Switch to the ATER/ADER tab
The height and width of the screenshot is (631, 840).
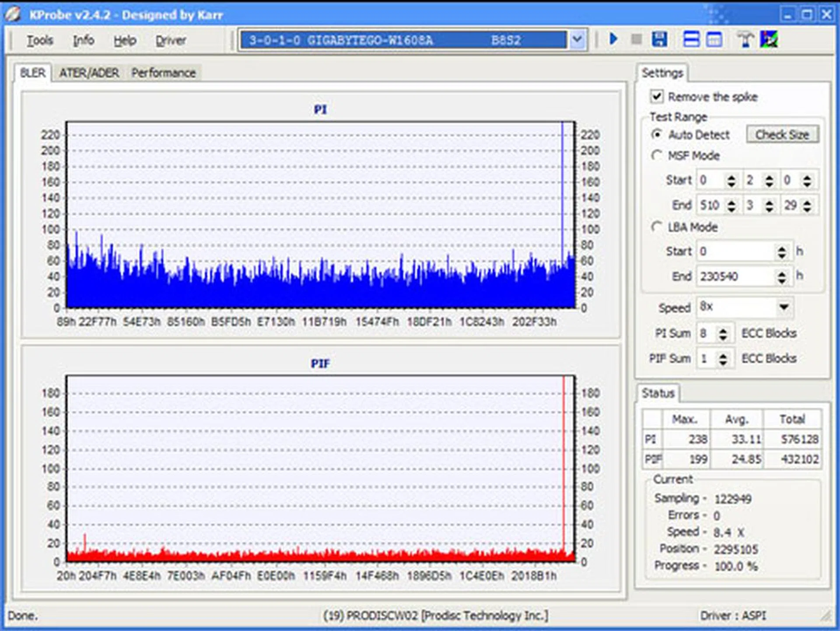89,73
